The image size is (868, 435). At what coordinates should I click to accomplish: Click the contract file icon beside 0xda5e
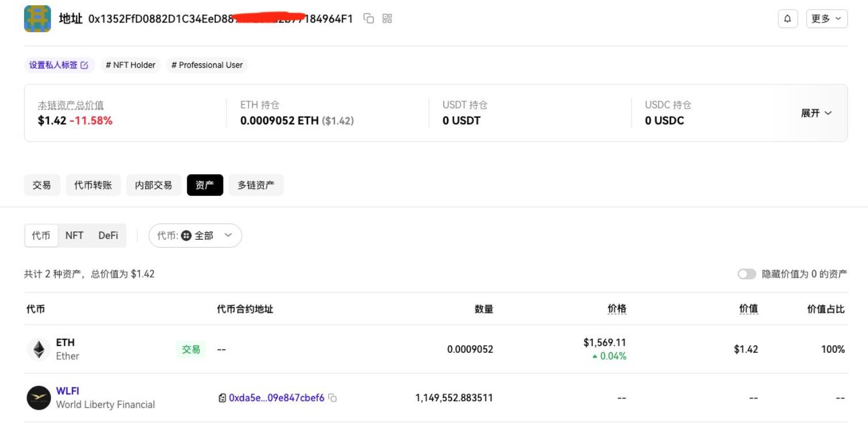[222, 398]
